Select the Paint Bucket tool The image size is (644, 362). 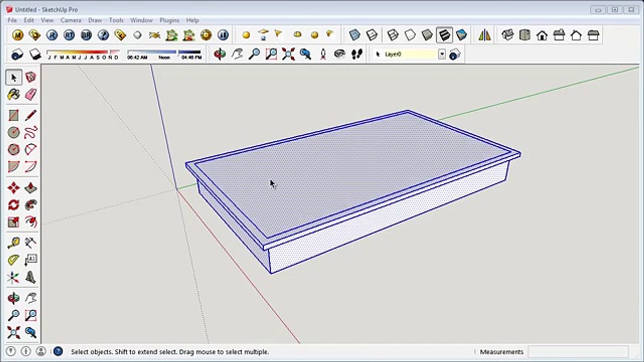[x=14, y=94]
